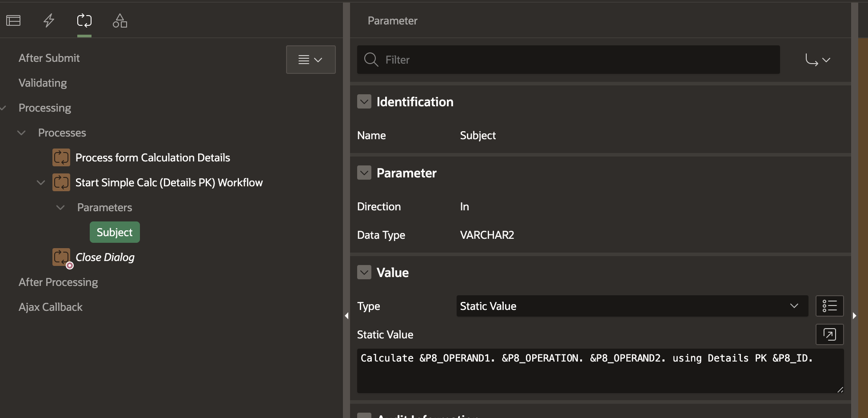This screenshot has width=868, height=418.
Task: Collapse left pane with splitter arrow
Action: tap(346, 316)
